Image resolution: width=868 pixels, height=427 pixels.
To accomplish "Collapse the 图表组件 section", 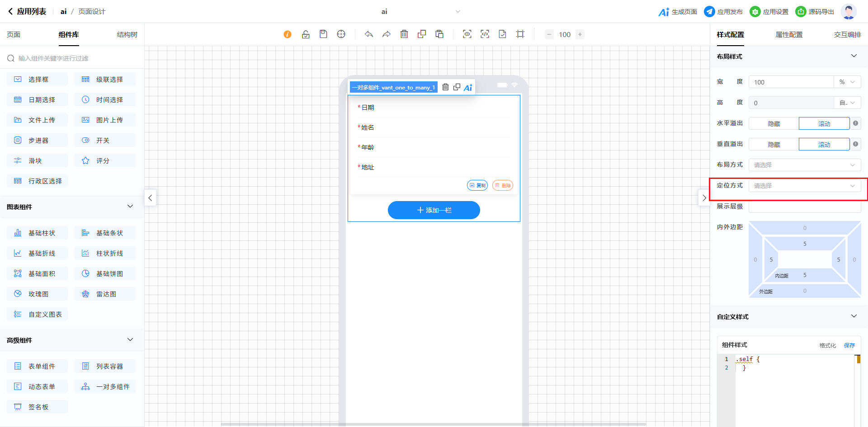I will [x=130, y=206].
